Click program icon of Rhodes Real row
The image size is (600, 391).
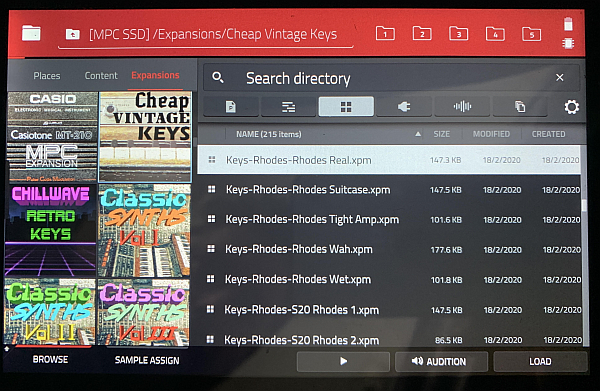point(212,160)
